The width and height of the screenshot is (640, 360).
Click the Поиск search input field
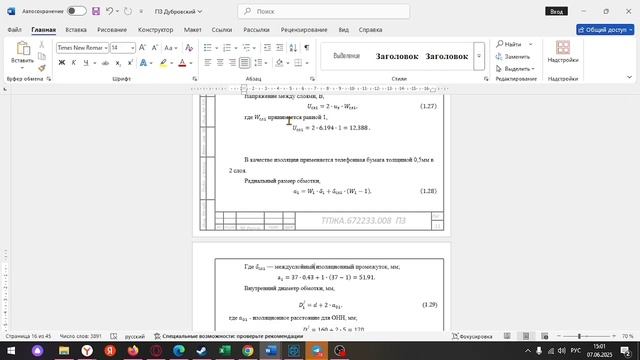click(324, 11)
